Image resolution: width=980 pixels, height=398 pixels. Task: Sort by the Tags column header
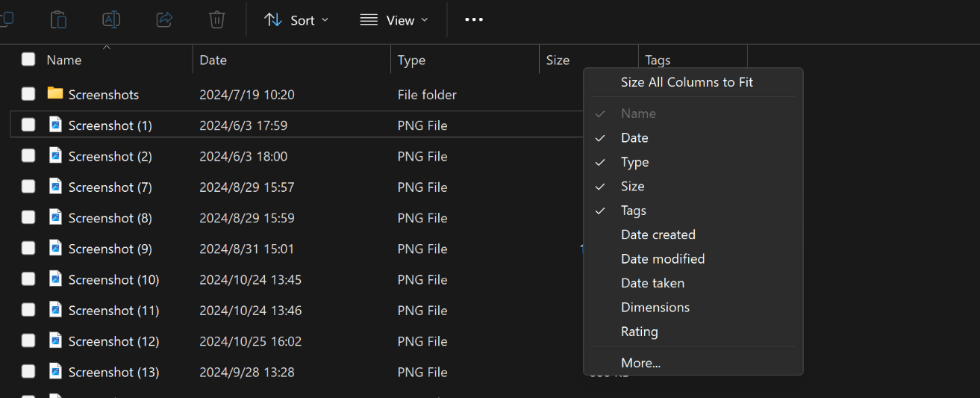pos(658,60)
